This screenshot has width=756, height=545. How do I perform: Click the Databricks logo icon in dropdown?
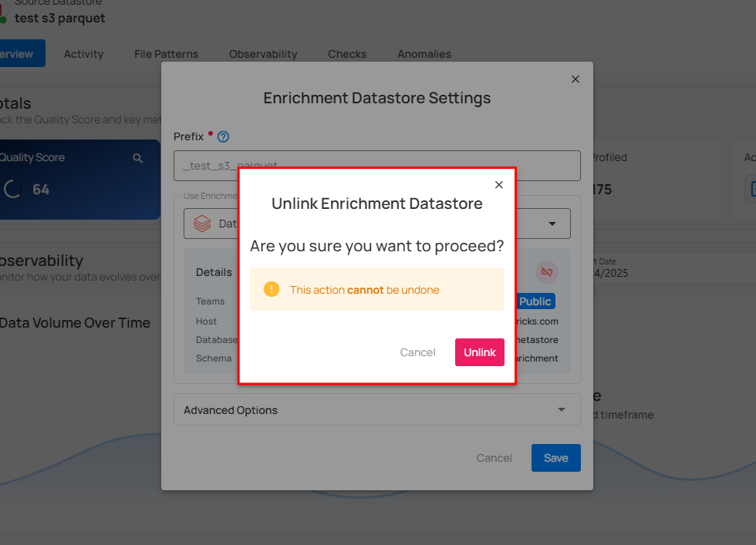(x=202, y=224)
